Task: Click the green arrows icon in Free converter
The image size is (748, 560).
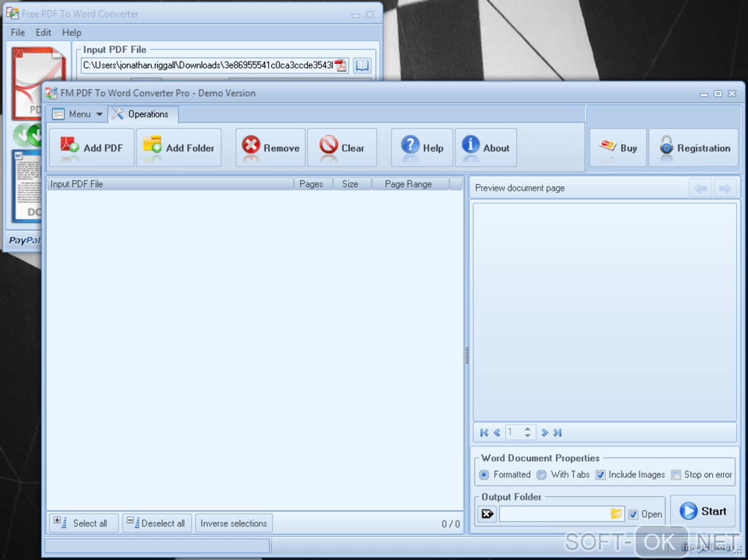Action: click(x=28, y=135)
